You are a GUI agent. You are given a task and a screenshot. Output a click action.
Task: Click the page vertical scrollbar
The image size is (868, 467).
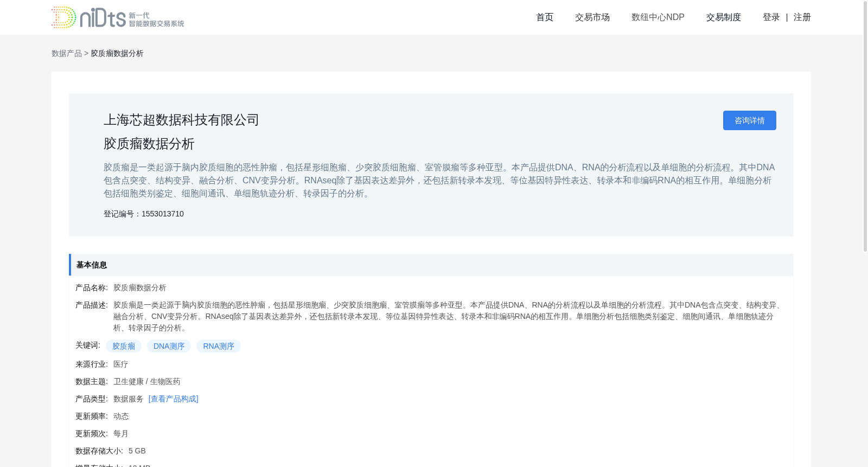tap(865, 126)
